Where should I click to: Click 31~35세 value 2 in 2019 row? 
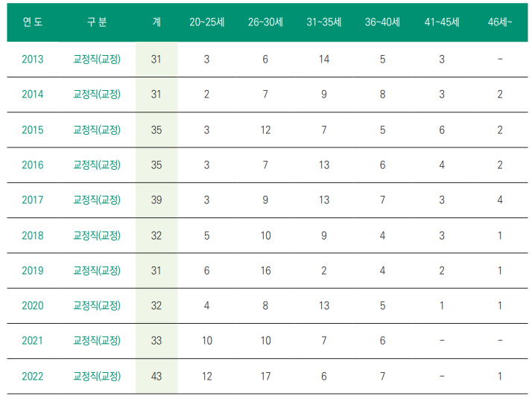click(324, 270)
